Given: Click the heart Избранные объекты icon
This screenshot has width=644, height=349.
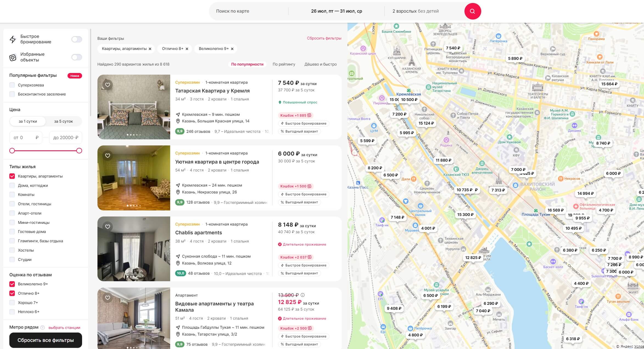Looking at the screenshot, I should click(13, 57).
